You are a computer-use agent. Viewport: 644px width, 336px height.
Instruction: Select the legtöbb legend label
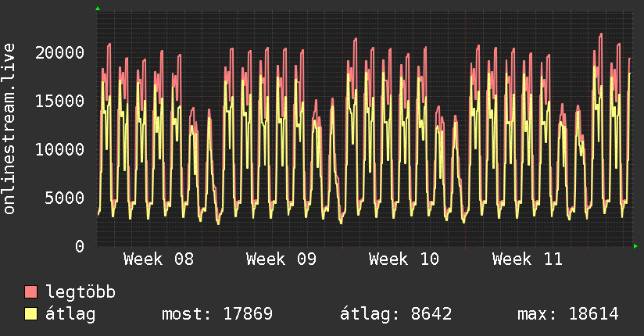(x=80, y=292)
